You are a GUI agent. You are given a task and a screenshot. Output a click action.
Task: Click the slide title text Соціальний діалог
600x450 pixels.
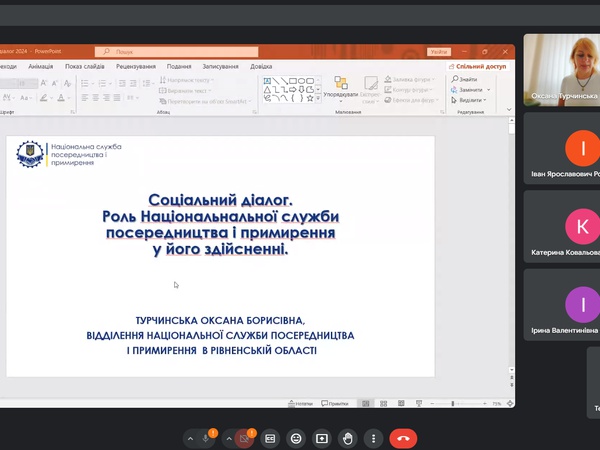coord(220,200)
